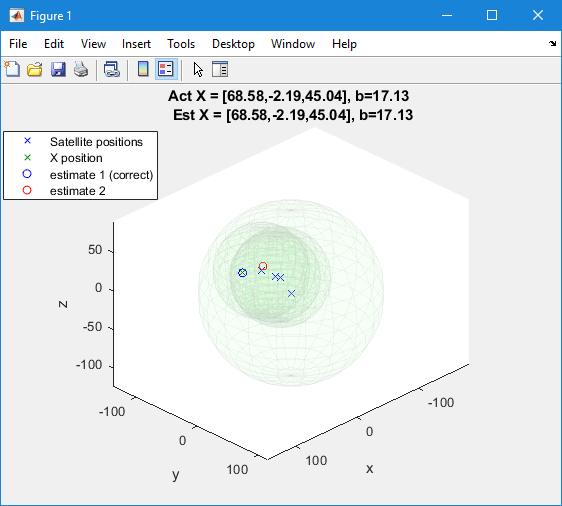Click legend entry 'estimate 2'
Screen dimensions: 562x506
pyautogui.click(x=77, y=191)
